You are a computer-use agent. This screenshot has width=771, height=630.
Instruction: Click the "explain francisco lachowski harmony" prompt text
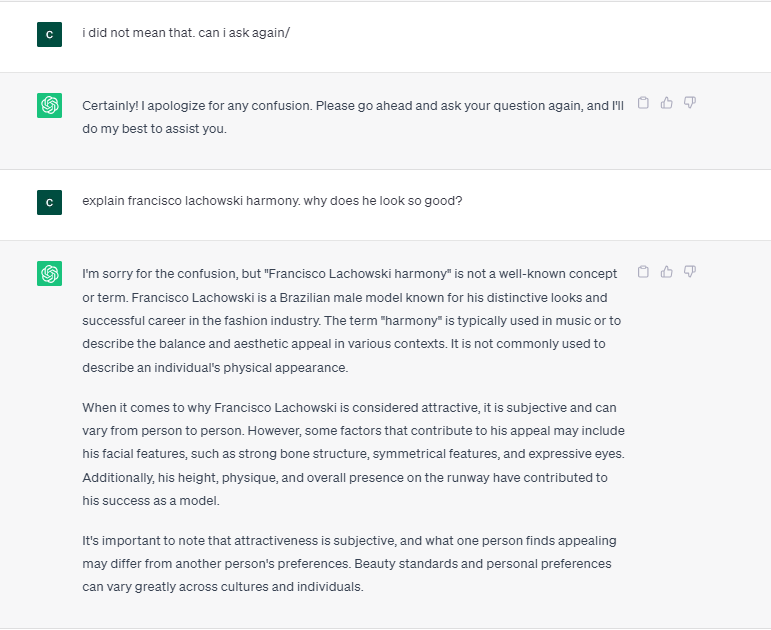[272, 200]
